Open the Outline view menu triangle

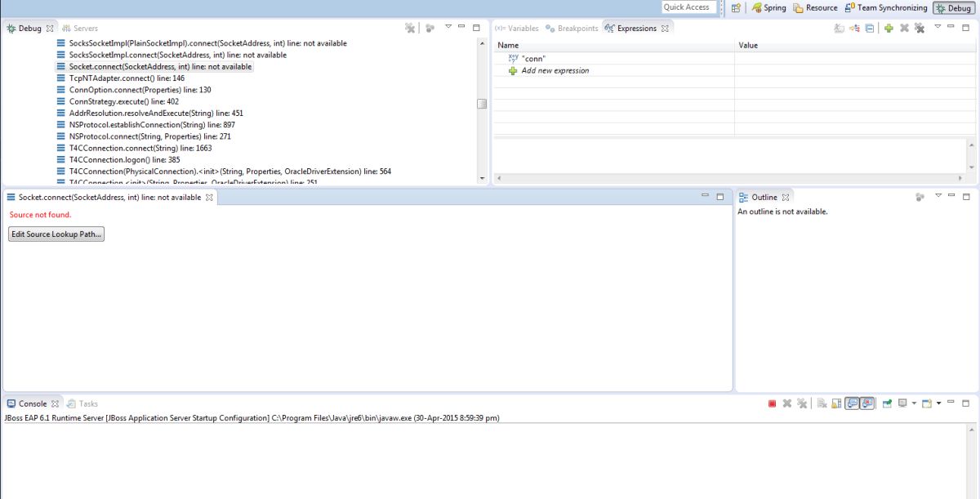(938, 196)
